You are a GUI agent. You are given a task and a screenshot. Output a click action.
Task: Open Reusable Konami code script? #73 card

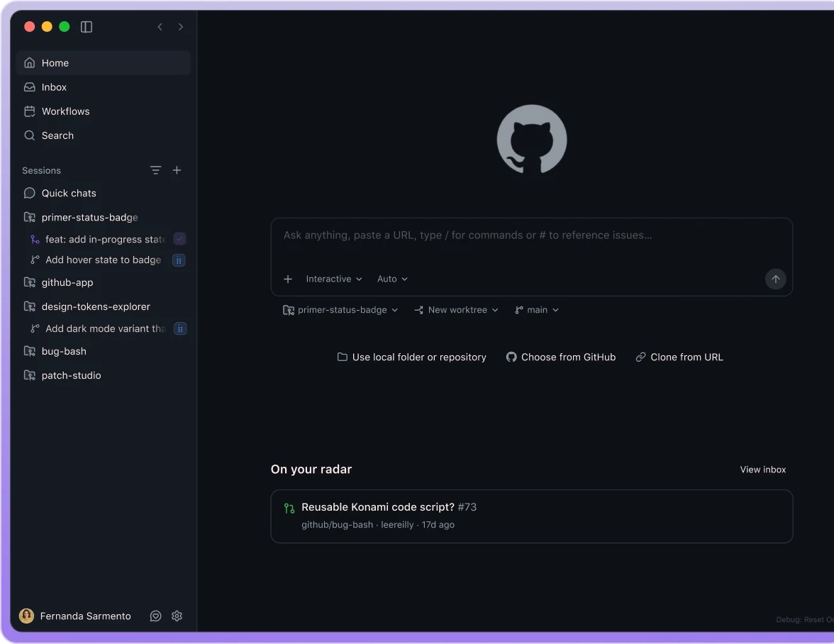pyautogui.click(x=531, y=516)
